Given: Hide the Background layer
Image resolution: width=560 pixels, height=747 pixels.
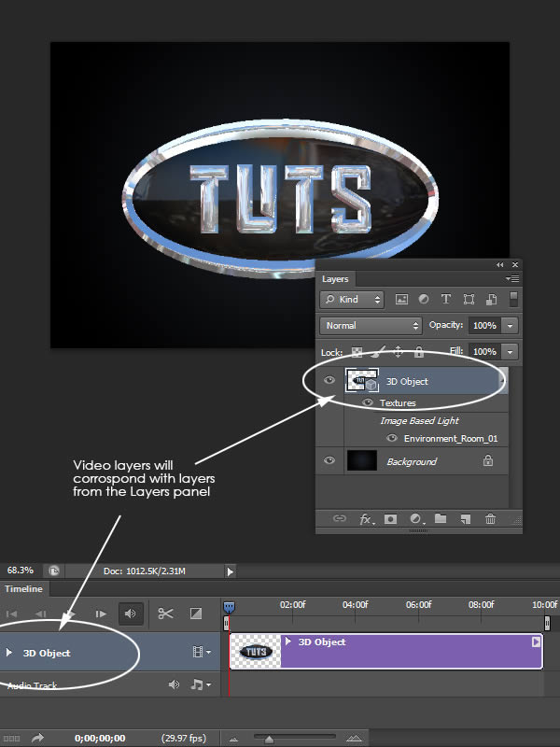Looking at the screenshot, I should click(x=329, y=460).
